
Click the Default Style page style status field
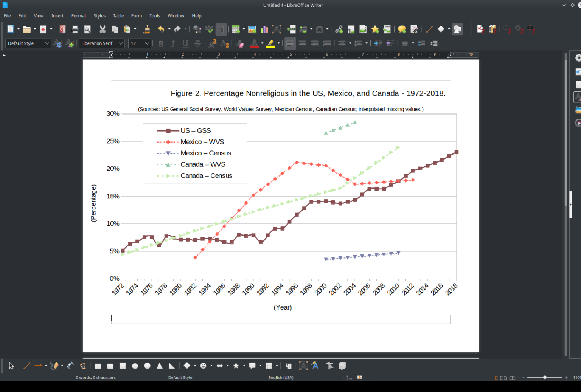(180, 378)
